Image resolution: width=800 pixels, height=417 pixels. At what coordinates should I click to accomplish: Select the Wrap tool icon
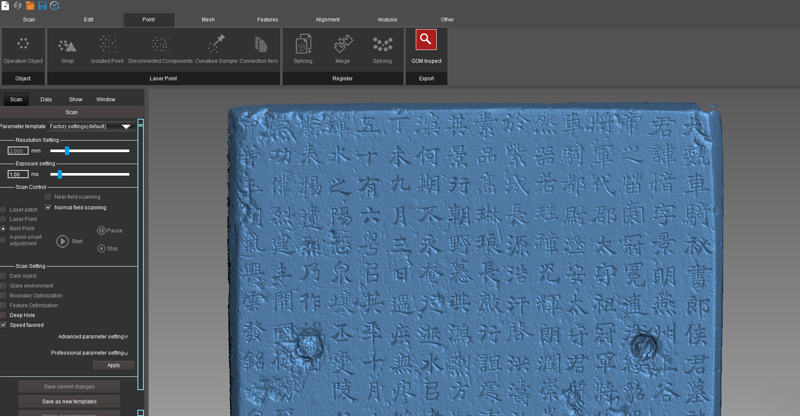pos(67,45)
